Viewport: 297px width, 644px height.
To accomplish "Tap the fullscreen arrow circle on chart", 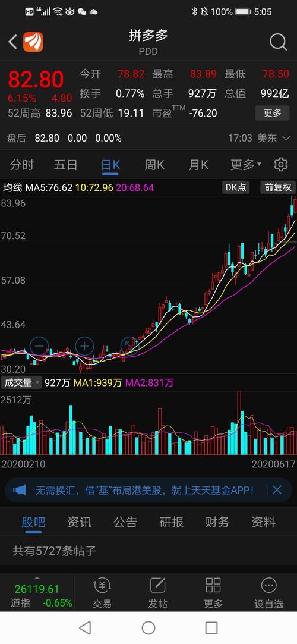I will tap(129, 346).
